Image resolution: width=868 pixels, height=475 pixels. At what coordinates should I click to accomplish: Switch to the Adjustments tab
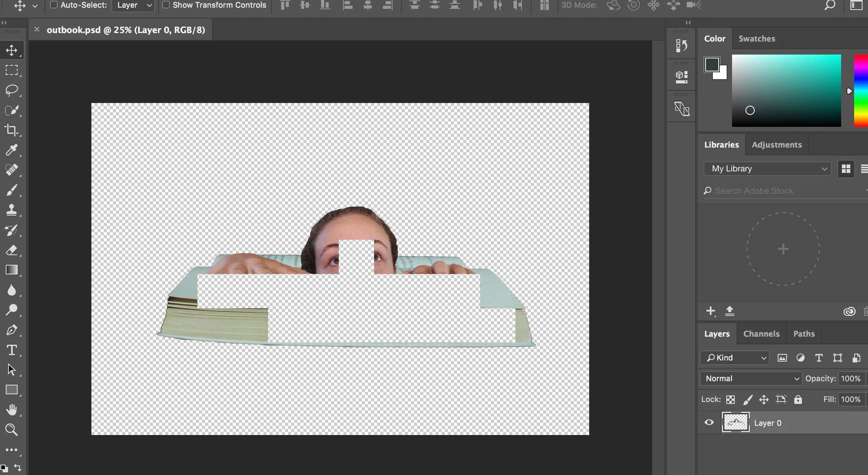pos(777,145)
